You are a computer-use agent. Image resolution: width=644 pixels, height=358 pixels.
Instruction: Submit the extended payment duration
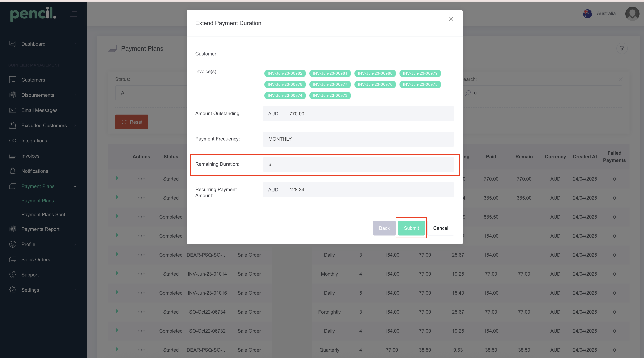(x=411, y=228)
